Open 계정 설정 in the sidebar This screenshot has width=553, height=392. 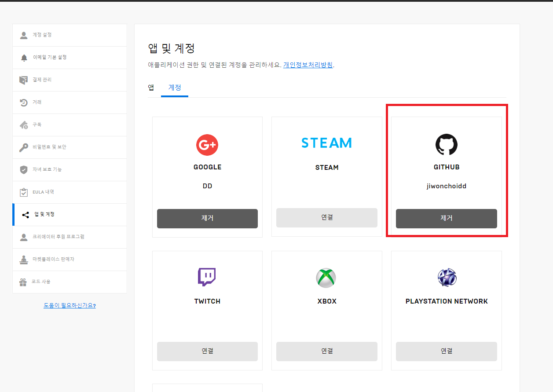[70, 35]
